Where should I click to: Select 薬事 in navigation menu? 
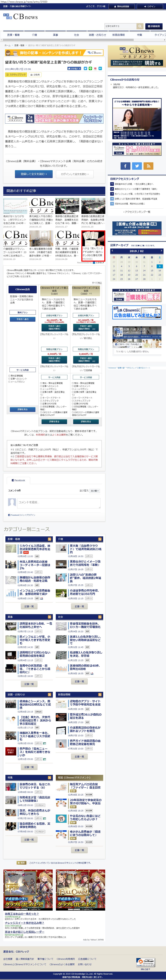[x=55, y=35]
